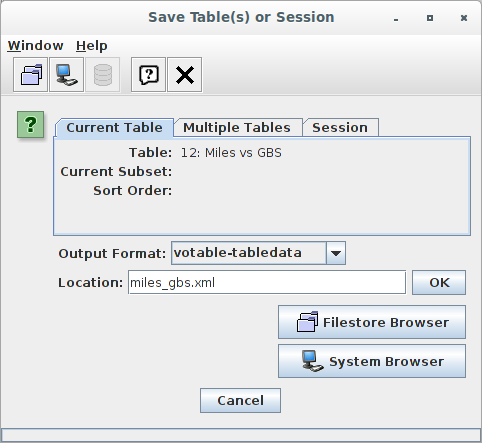
Task: Switch to the Session tab
Action: tap(340, 128)
